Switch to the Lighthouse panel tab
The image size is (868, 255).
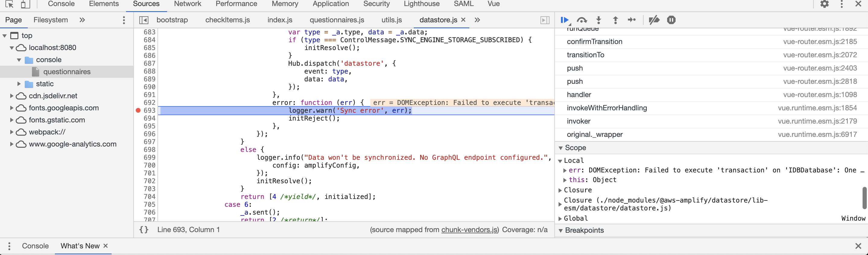422,4
